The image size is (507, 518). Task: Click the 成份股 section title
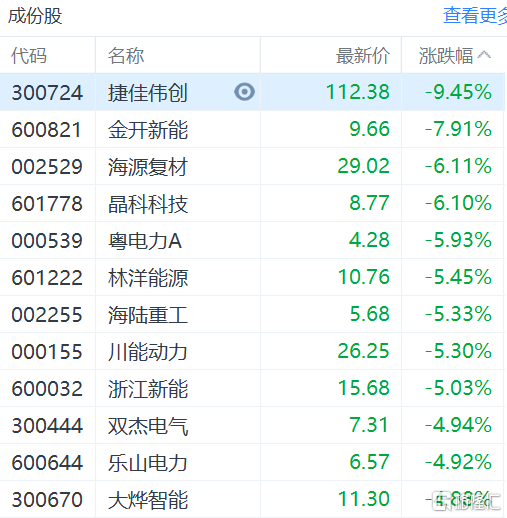click(35, 16)
